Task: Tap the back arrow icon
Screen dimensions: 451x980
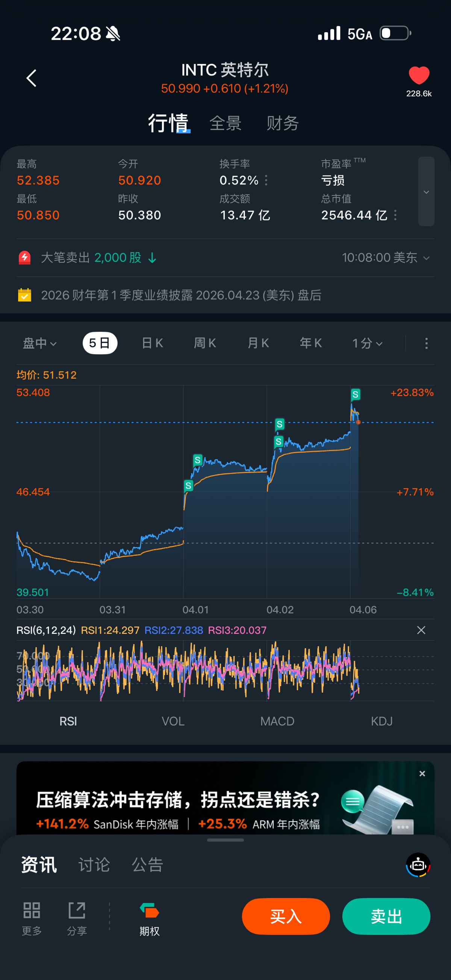Action: tap(32, 78)
